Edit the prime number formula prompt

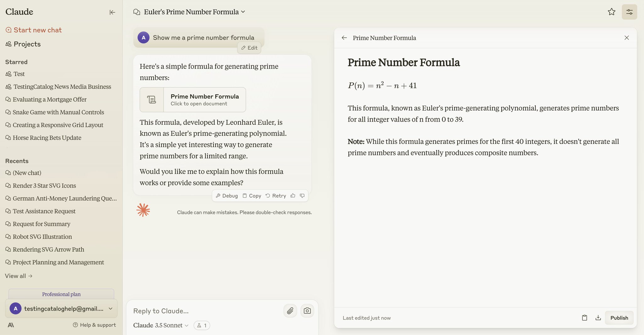click(249, 48)
